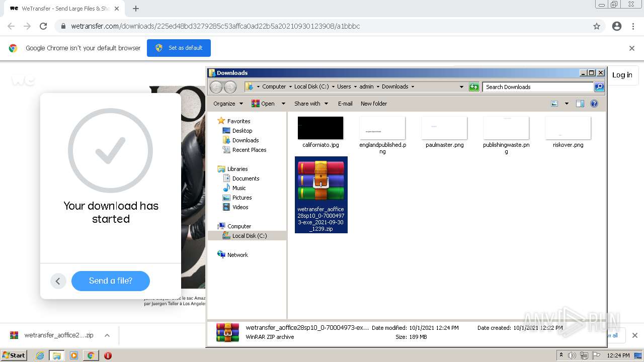Open Explorer Help icon
This screenshot has height=362, width=644.
[x=594, y=104]
